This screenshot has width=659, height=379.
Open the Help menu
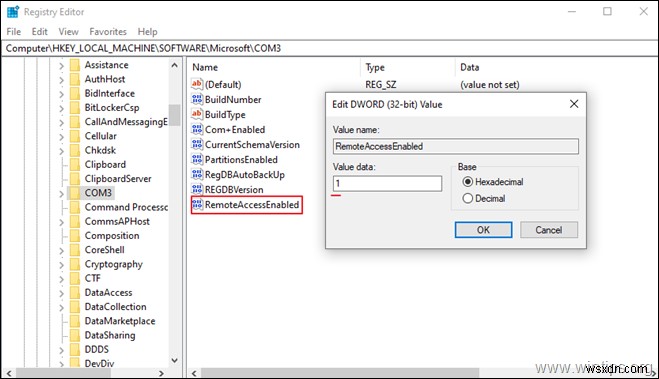coord(148,32)
